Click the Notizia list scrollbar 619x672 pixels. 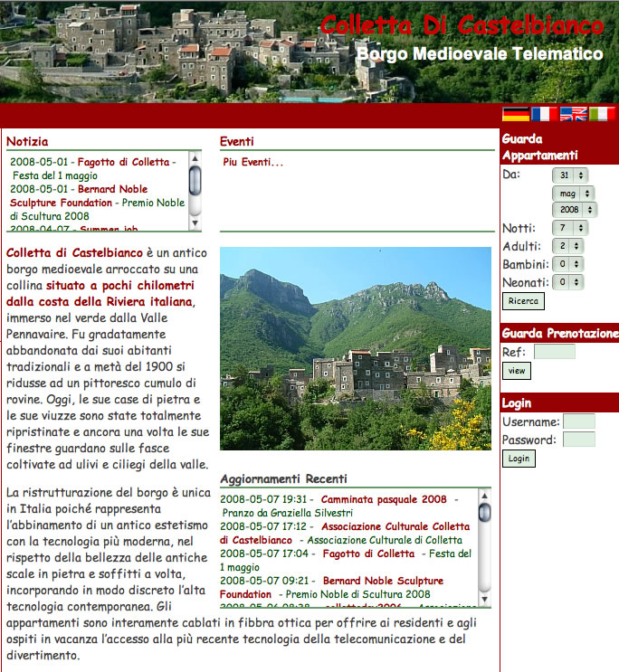(195, 191)
